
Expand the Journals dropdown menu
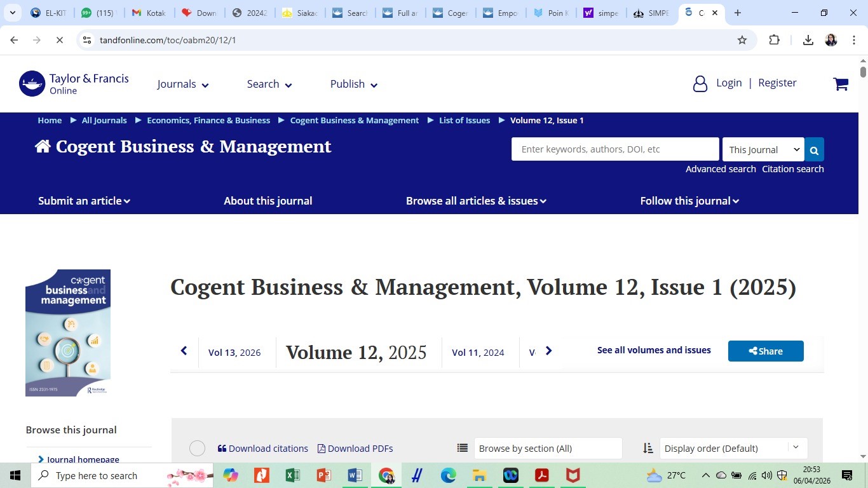(183, 85)
